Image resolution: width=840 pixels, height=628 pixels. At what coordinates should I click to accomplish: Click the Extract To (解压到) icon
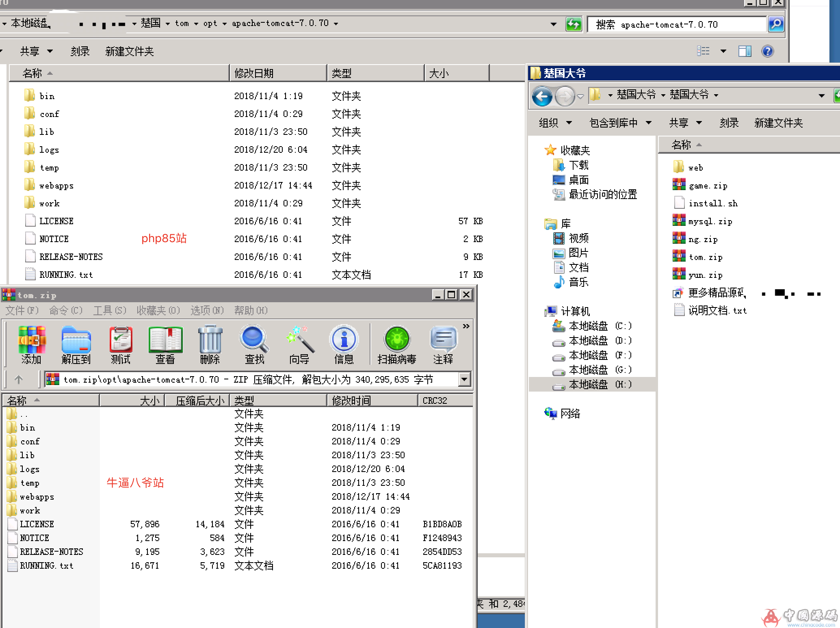(76, 344)
